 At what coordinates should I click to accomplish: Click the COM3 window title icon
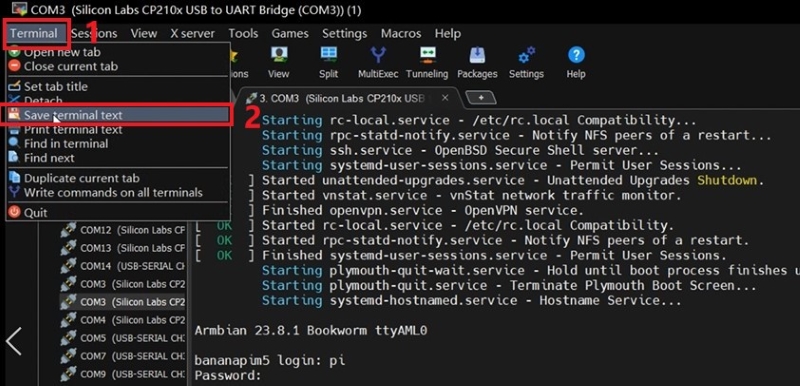(19, 9)
